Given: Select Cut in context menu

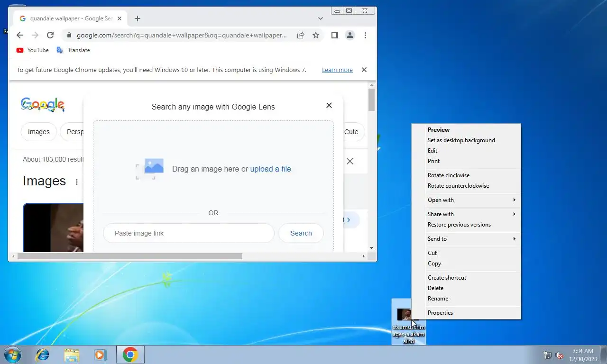Looking at the screenshot, I should (x=466, y=253).
